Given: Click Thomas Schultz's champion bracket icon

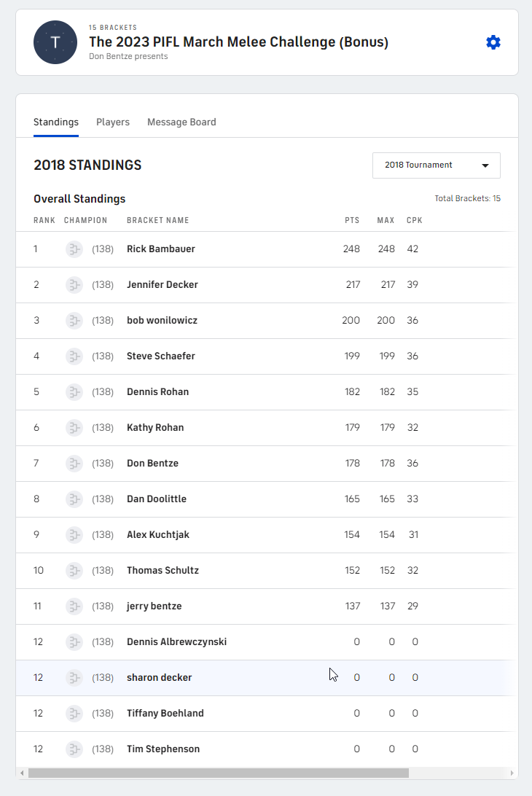Looking at the screenshot, I should pos(74,571).
